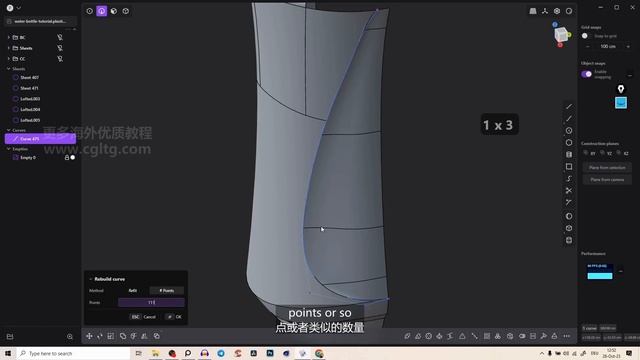
Task: Select XY construction plane
Action: click(590, 153)
